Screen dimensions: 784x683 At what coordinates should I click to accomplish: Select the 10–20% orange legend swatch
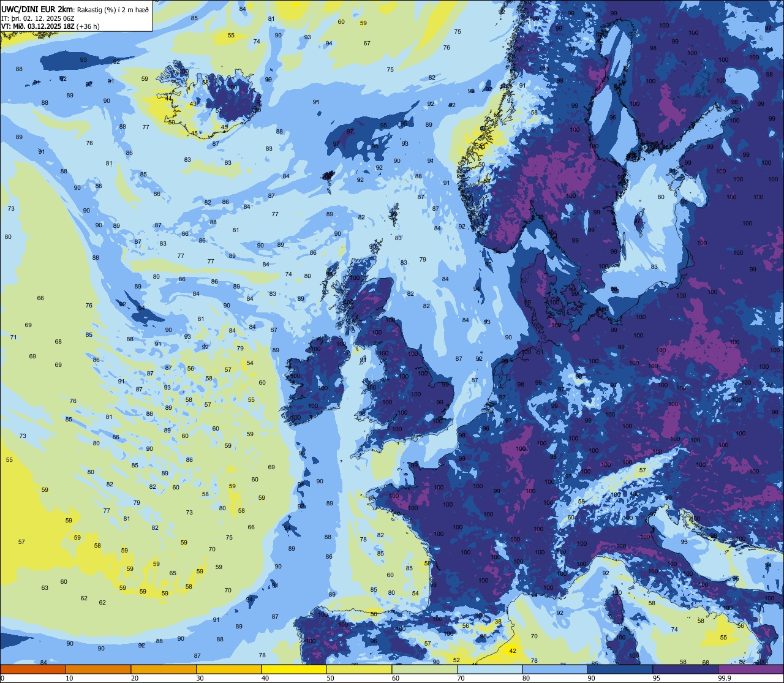[x=98, y=669]
